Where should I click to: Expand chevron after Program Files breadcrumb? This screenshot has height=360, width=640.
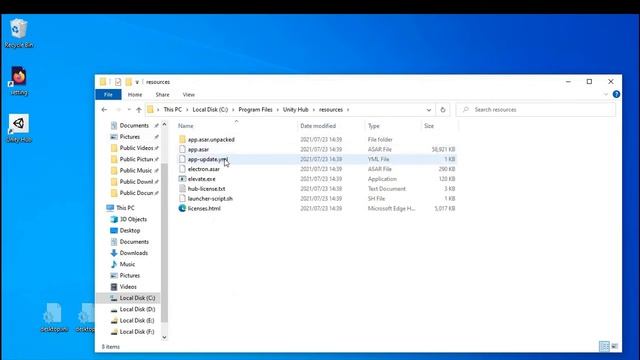click(278, 110)
